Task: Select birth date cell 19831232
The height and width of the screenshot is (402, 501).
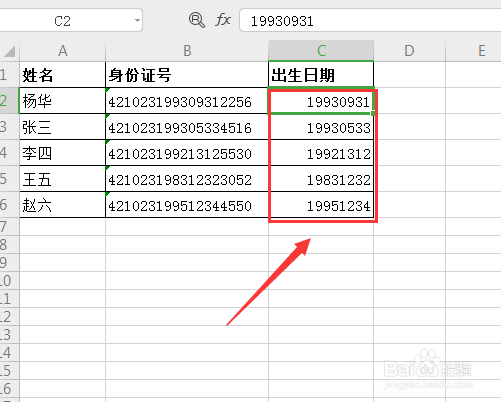Action: pos(321,179)
